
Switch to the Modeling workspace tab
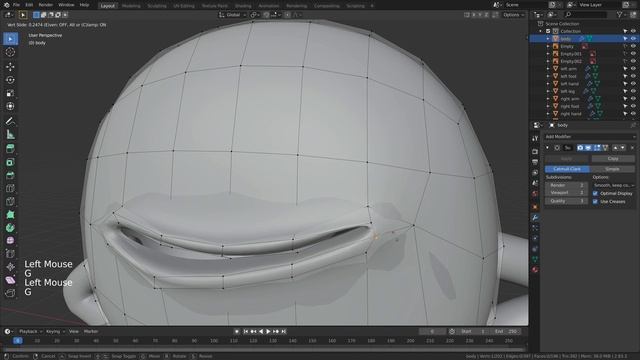[131, 6]
